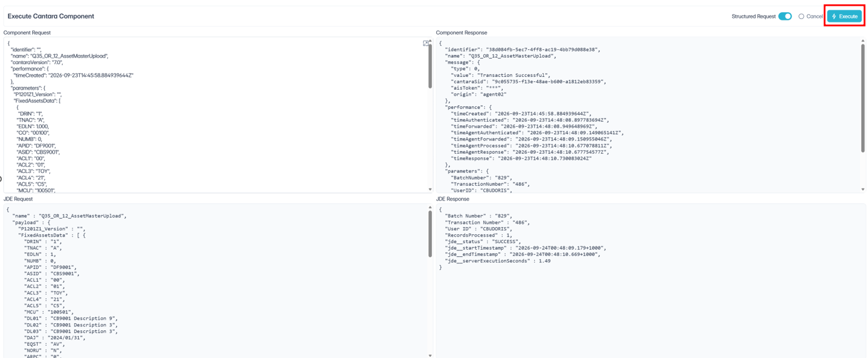Expand the Component Request editor to fullscreen
The width and height of the screenshot is (868, 358).
click(426, 43)
